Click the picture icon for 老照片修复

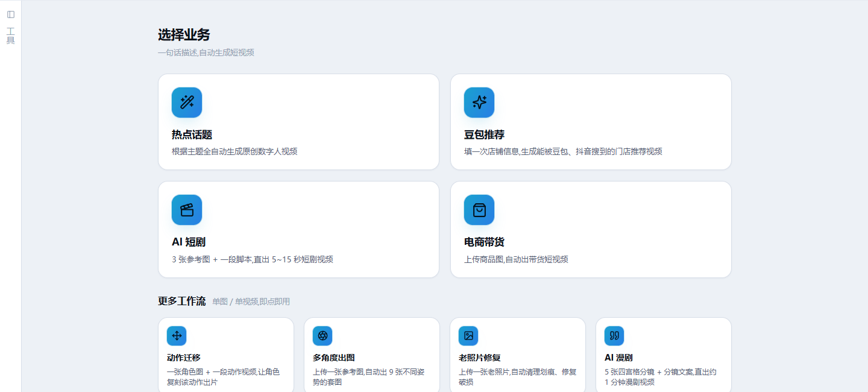[468, 336]
